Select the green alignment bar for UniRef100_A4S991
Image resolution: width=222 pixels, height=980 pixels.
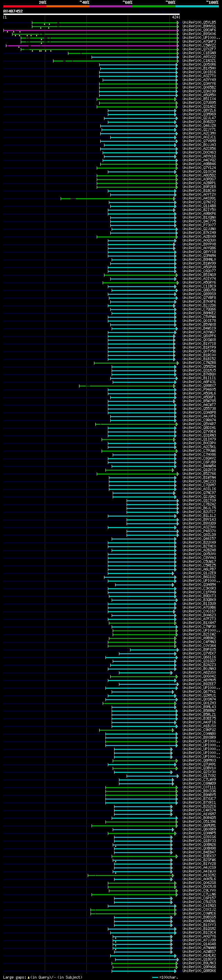(118, 198)
